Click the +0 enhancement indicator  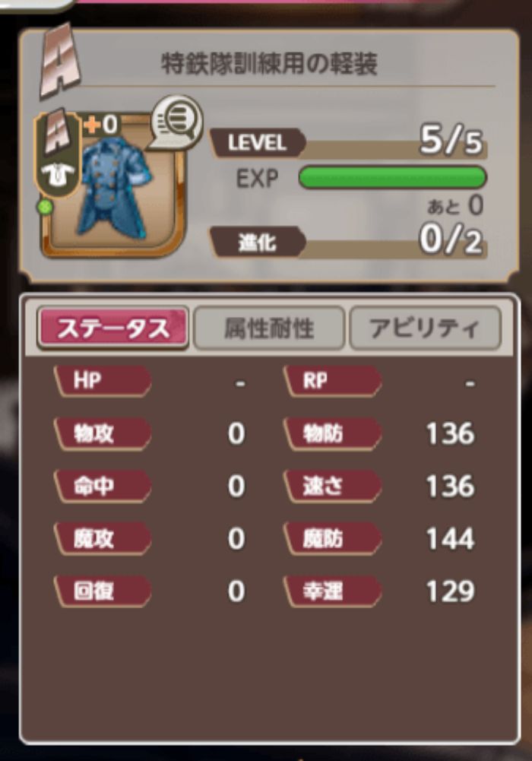(101, 125)
